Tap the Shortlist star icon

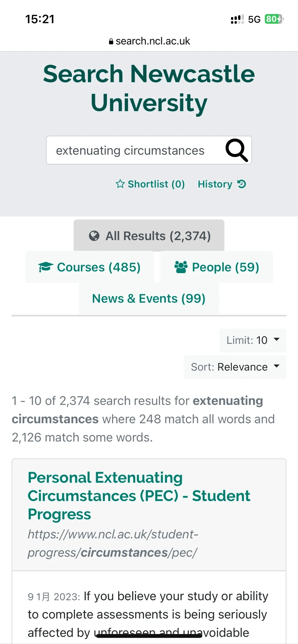(x=120, y=184)
